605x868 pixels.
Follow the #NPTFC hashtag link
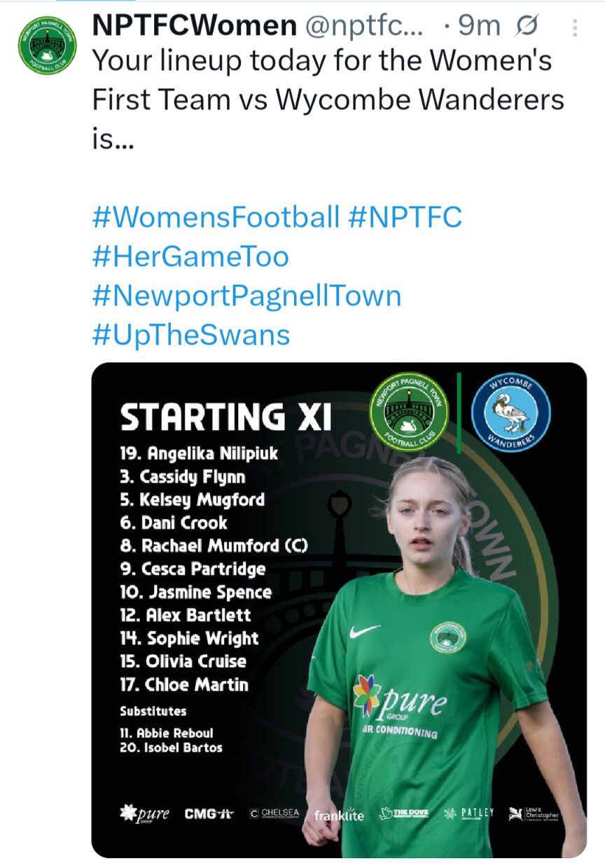pyautogui.click(x=405, y=217)
